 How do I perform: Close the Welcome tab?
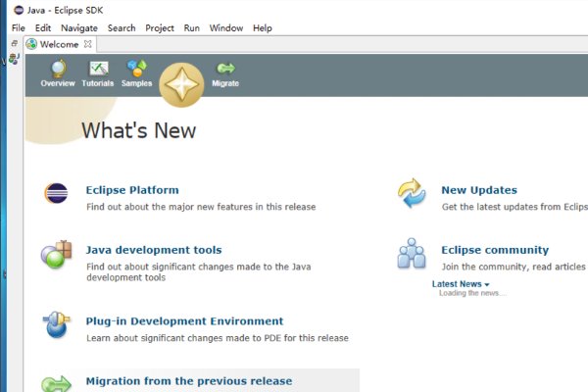88,44
